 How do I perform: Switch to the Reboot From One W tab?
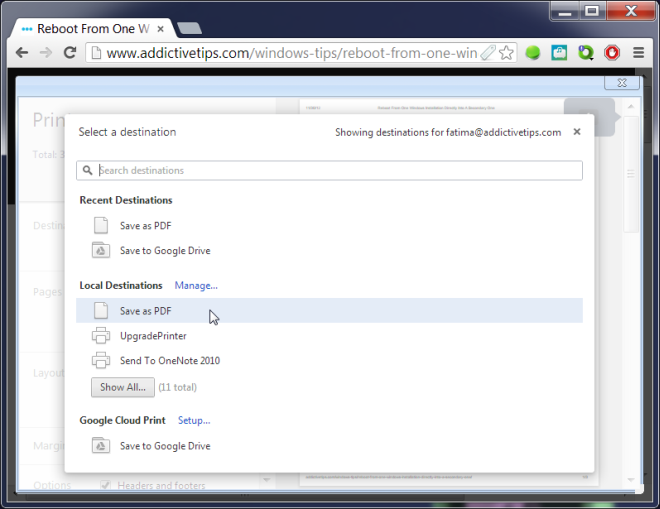point(93,29)
